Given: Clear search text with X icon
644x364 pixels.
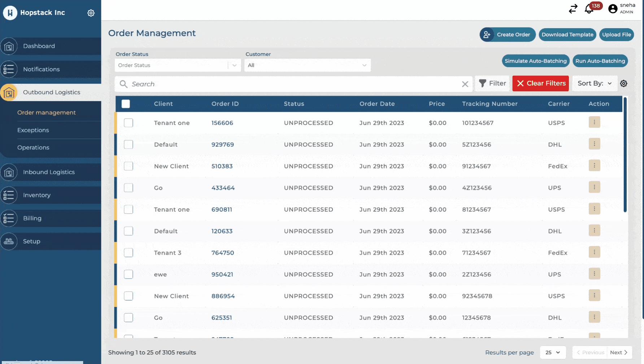Looking at the screenshot, I should (x=465, y=84).
